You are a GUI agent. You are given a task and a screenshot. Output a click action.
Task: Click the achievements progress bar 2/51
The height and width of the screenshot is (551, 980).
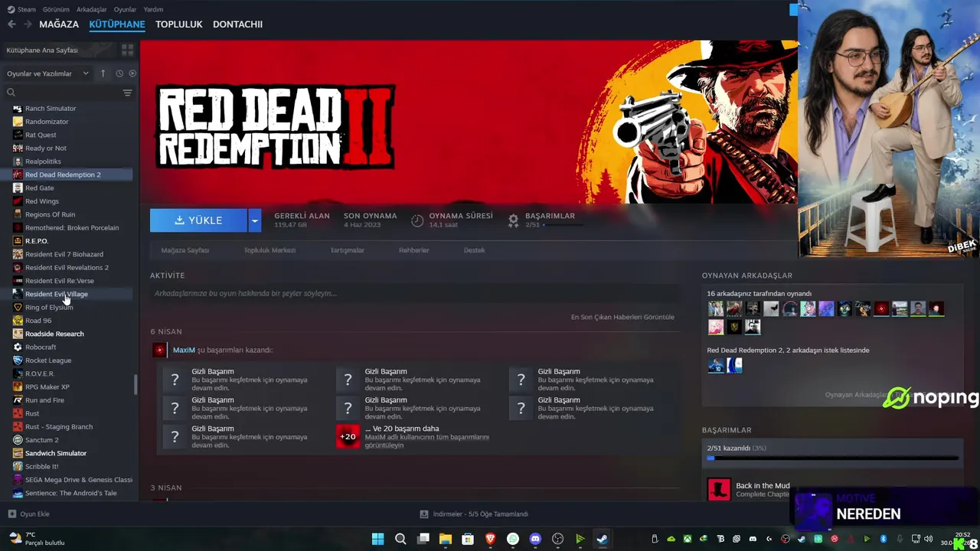[833, 458]
